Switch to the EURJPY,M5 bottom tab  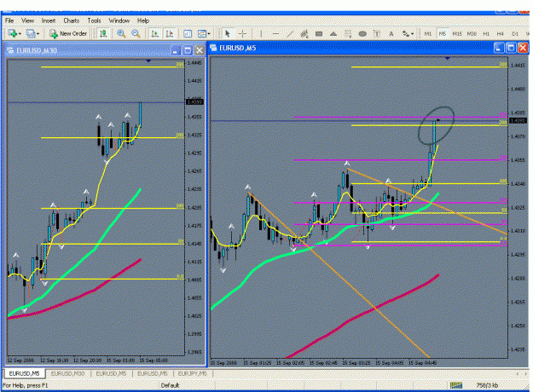point(193,373)
